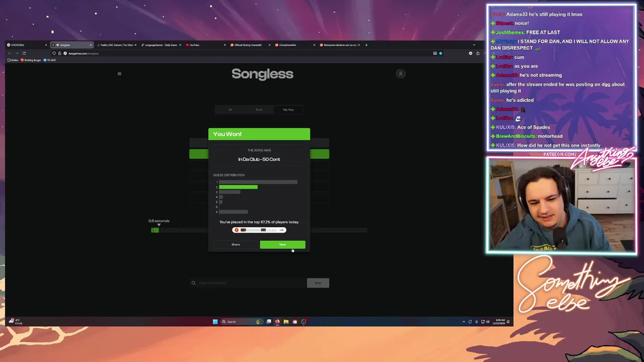Open Task View from the taskbar
644x362 pixels.
coord(269,322)
